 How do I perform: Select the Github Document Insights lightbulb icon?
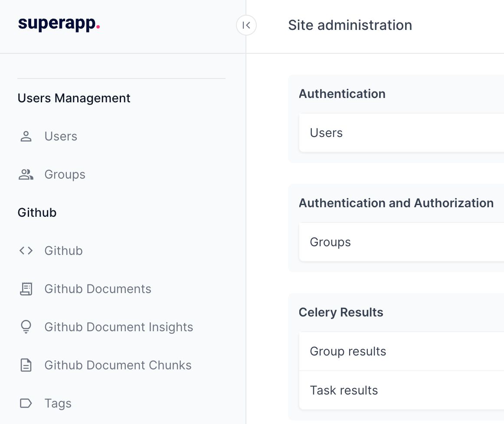[26, 327]
